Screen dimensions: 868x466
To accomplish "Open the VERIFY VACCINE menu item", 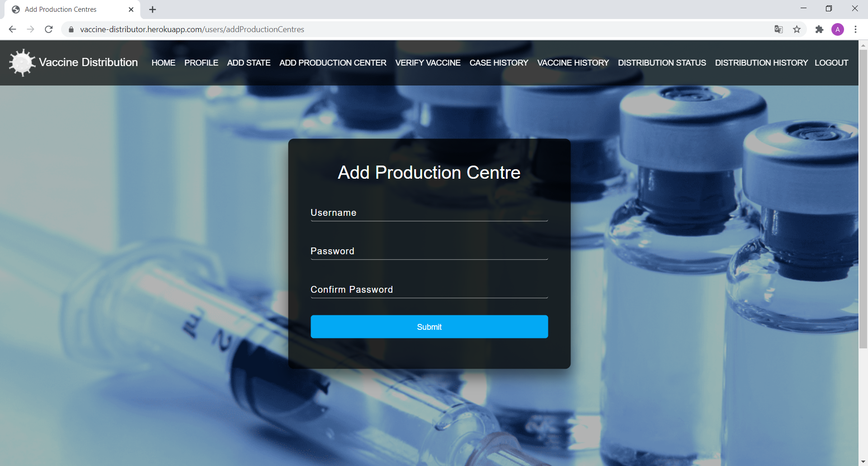I will [x=428, y=63].
